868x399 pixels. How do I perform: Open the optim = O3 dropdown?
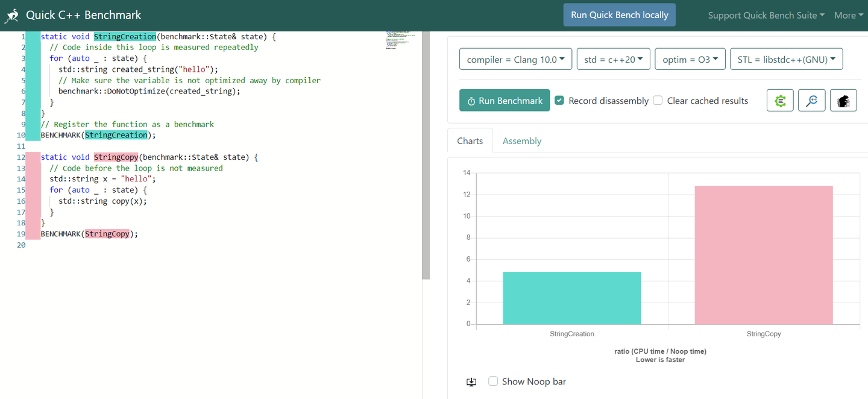(x=690, y=60)
